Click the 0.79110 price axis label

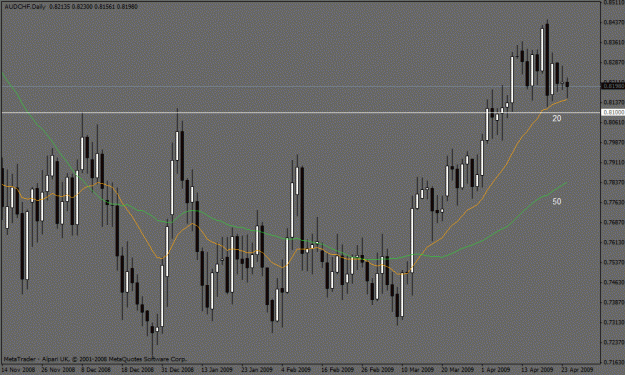coord(614,162)
